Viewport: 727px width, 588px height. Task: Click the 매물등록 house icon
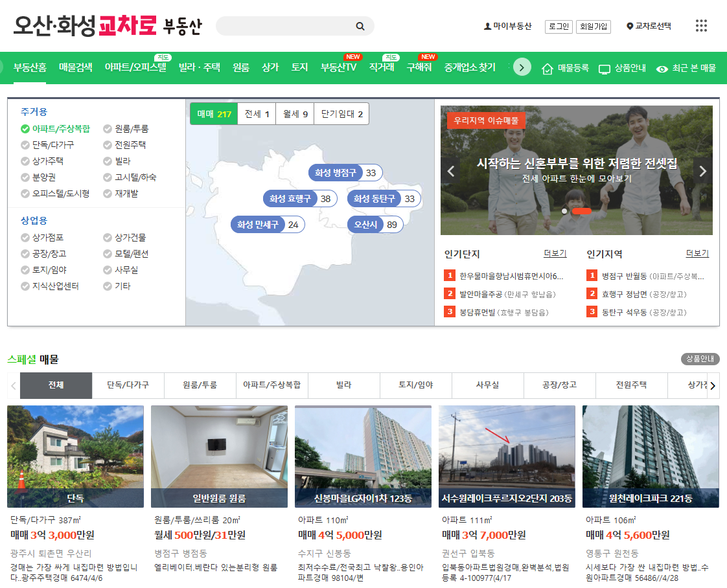pyautogui.click(x=548, y=67)
